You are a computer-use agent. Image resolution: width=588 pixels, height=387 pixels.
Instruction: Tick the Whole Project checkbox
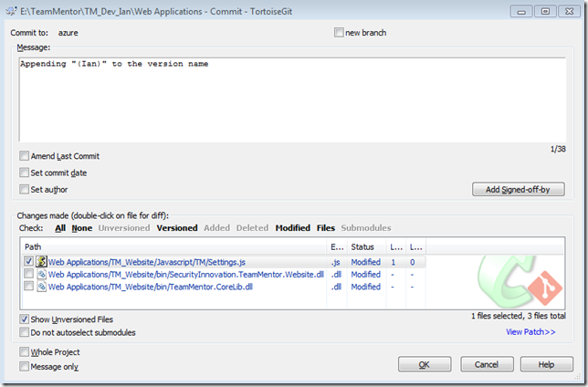click(24, 351)
